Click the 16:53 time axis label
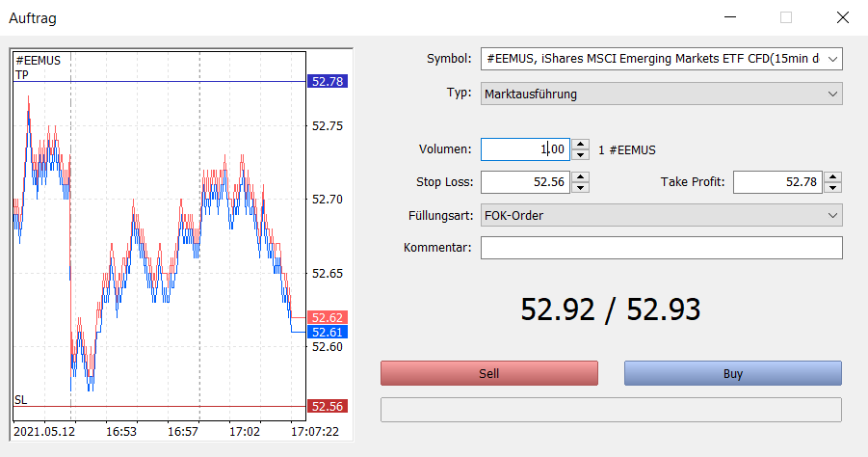 (121, 432)
